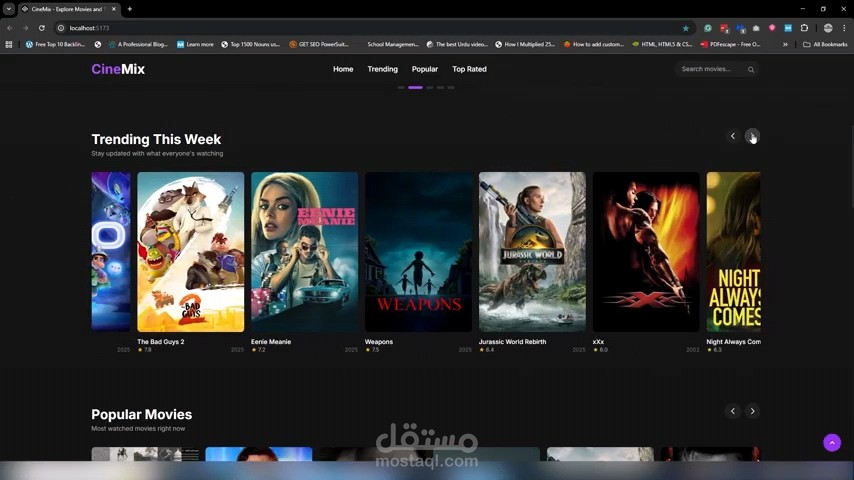This screenshot has width=854, height=480.
Task: Open the Top Rated nav link
Action: tap(469, 69)
